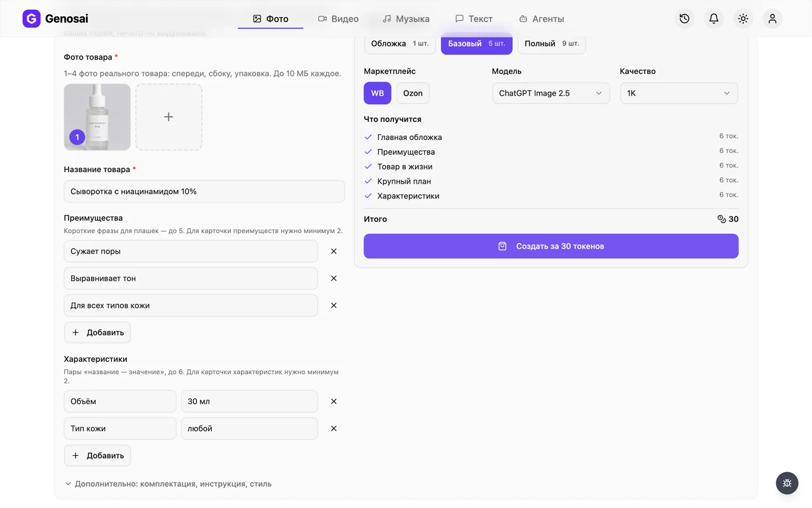This screenshot has width=812, height=508.
Task: Click the 'Главная обложка' result row
Action: [551, 137]
